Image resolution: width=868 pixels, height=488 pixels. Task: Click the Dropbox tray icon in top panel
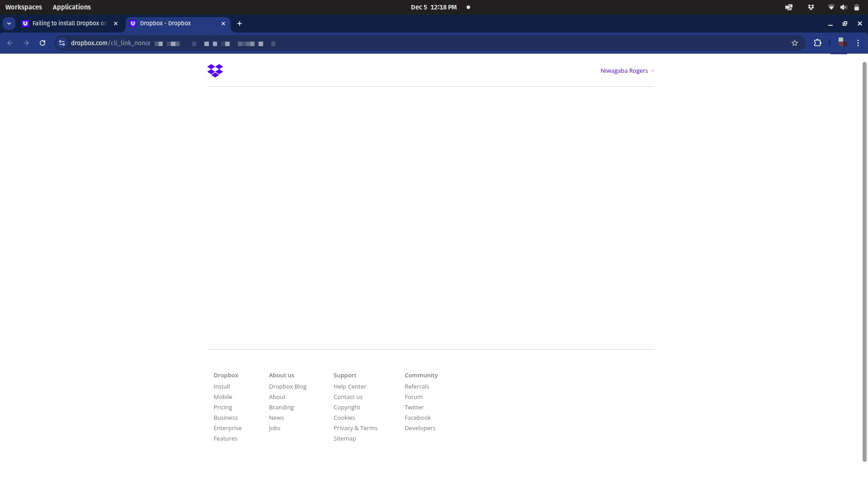coord(811,7)
